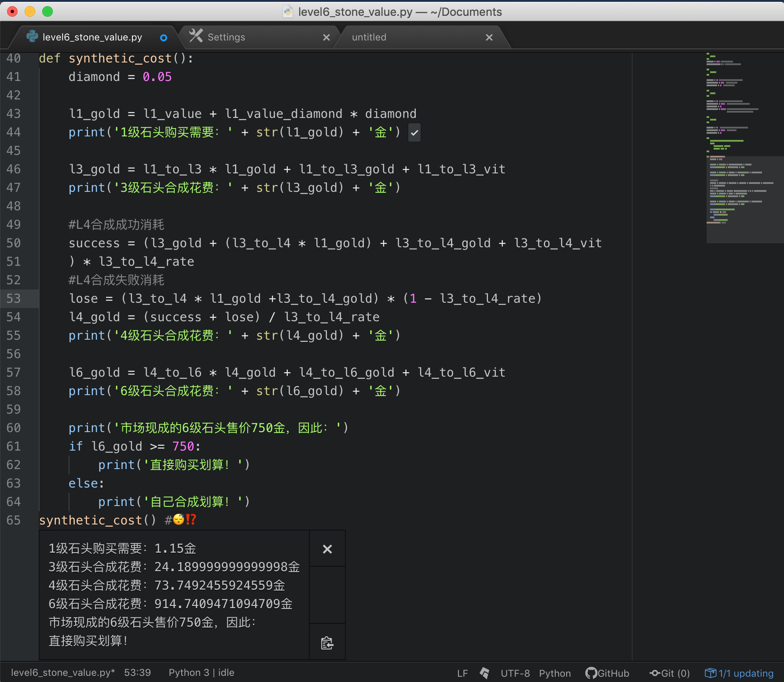Click l6_gold assignment on line 57
Image resolution: width=784 pixels, height=682 pixels.
click(x=287, y=372)
